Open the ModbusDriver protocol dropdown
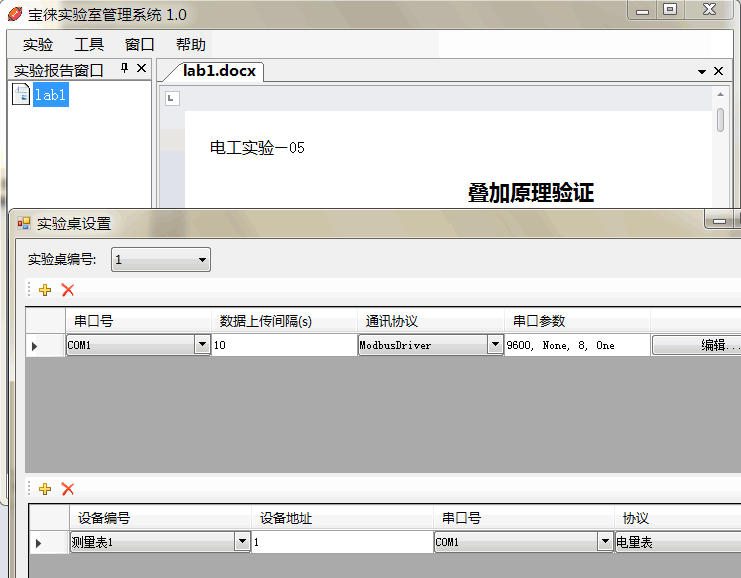The width and height of the screenshot is (741, 578). (x=494, y=345)
